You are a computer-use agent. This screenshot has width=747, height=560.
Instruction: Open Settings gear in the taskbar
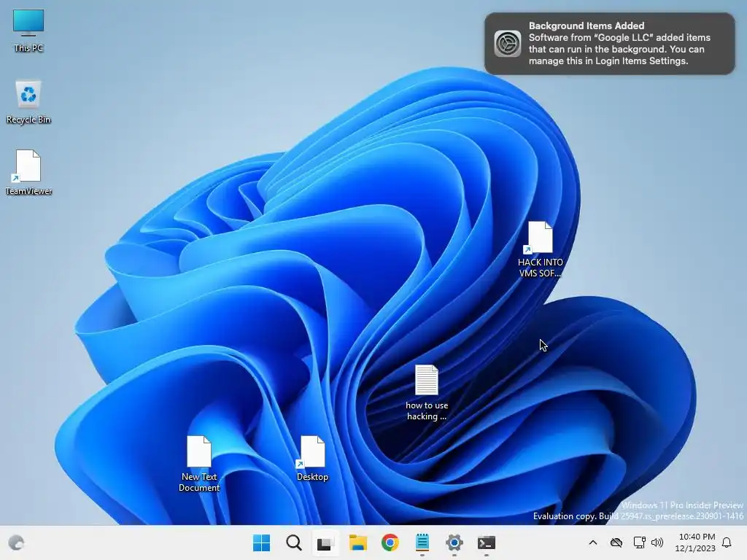click(454, 542)
